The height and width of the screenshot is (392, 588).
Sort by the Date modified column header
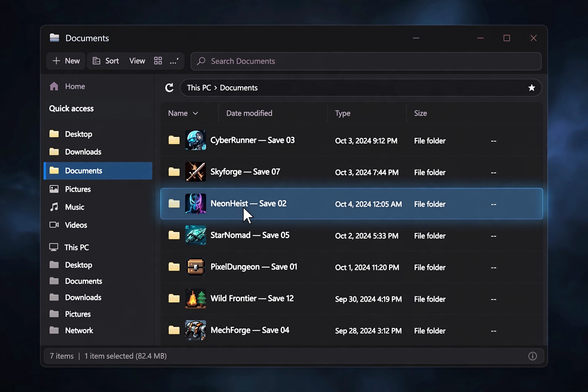[x=249, y=113]
